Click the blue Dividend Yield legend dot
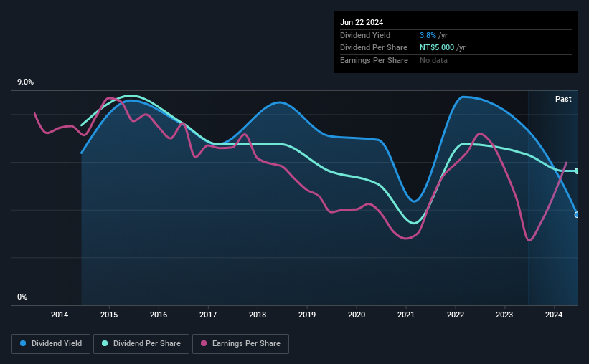This screenshot has width=589, height=364. point(23,343)
